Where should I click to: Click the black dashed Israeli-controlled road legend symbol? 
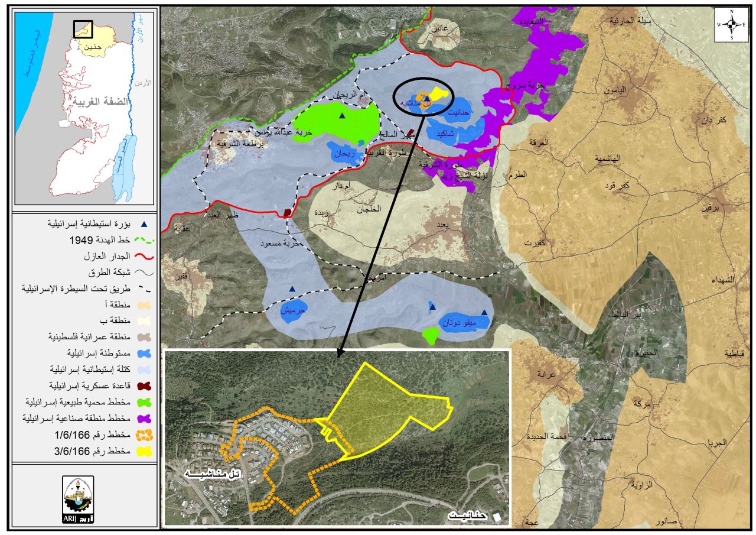146,290
